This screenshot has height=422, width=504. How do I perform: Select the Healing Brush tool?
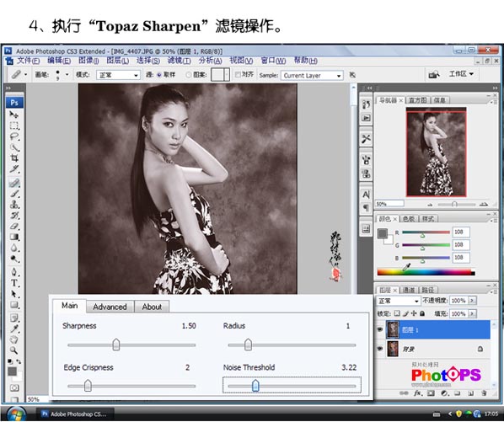point(13,183)
